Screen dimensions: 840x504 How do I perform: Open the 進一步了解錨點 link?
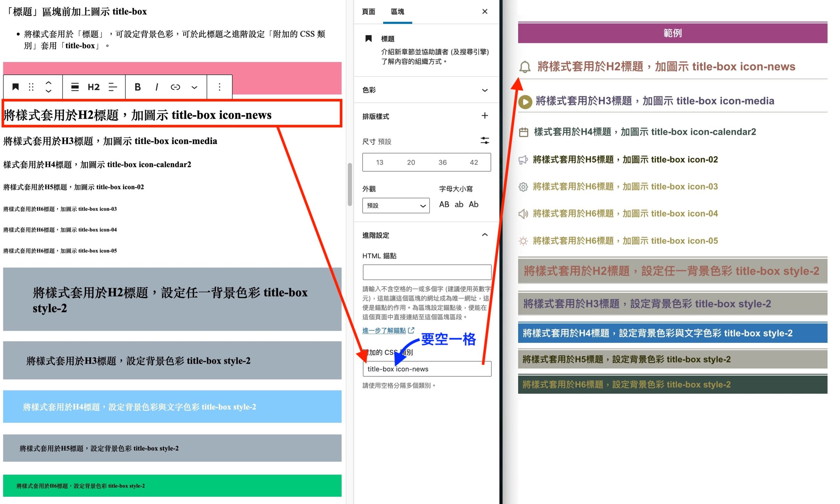click(388, 330)
